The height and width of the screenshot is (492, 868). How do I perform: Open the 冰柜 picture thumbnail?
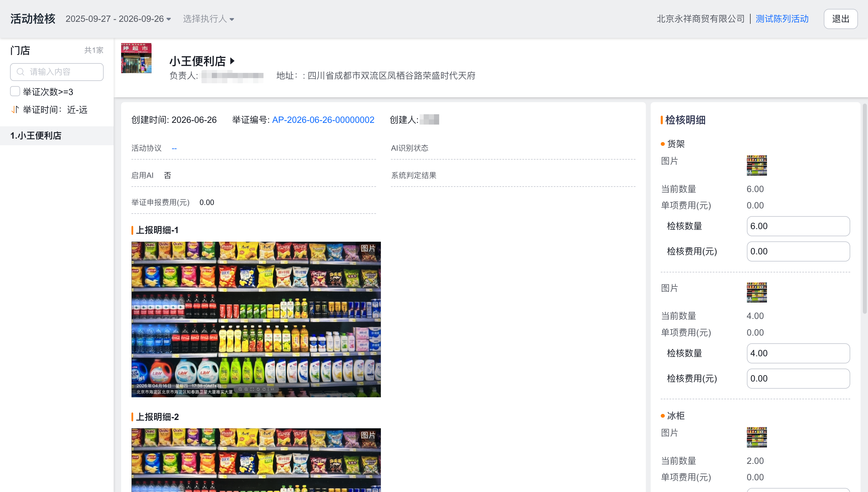[x=757, y=437]
